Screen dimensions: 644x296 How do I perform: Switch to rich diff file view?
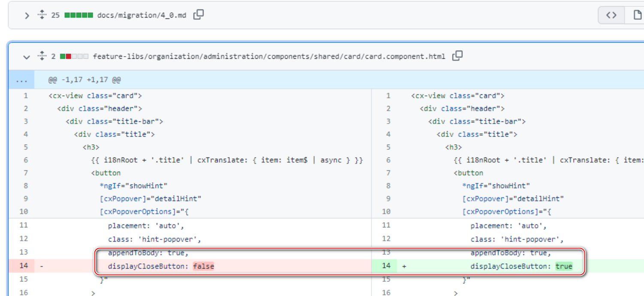click(x=638, y=15)
